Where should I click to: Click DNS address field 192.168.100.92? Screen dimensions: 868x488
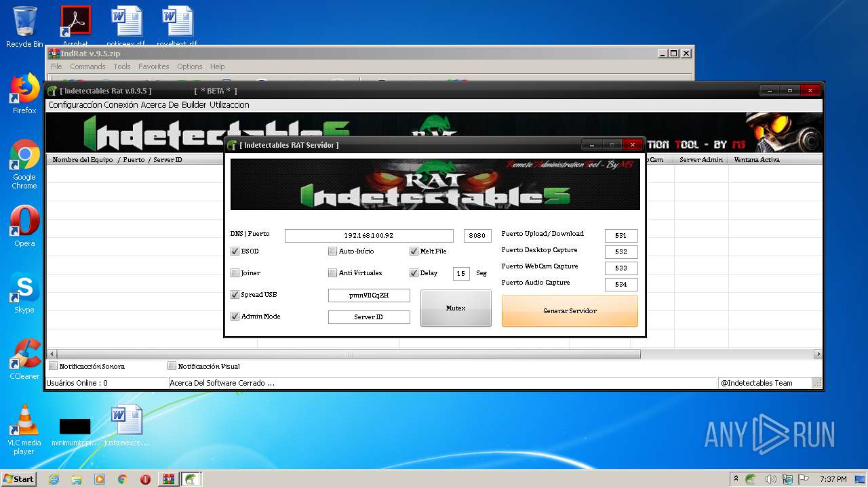coord(369,236)
